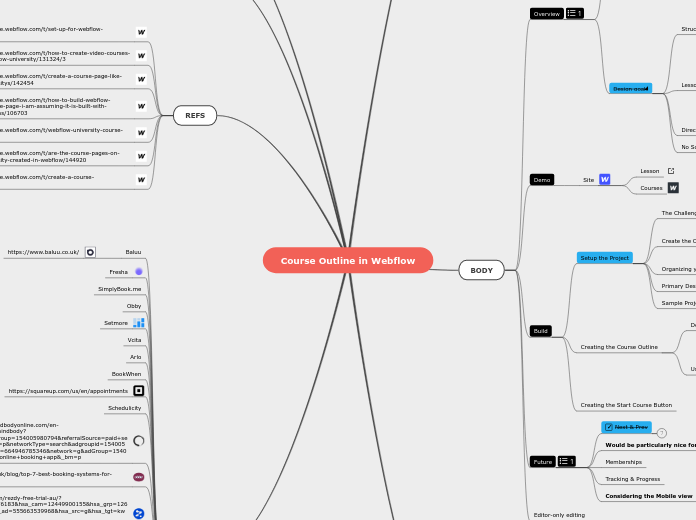Select the Baluu node label

133,252
